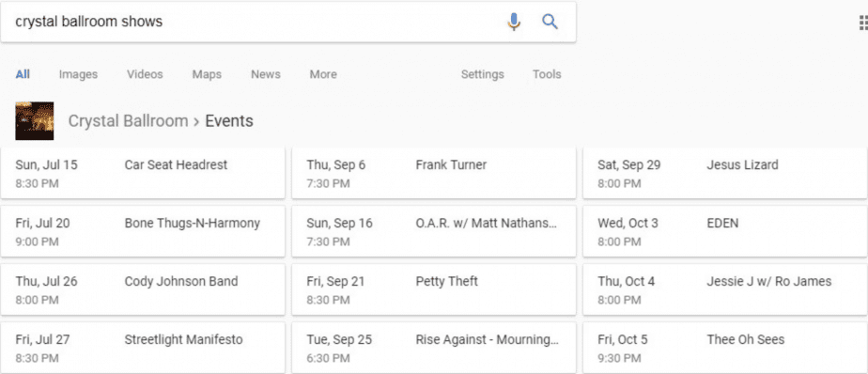Image resolution: width=868 pixels, height=374 pixels.
Task: Select the Thee Oh Sees event
Action: pos(725,348)
